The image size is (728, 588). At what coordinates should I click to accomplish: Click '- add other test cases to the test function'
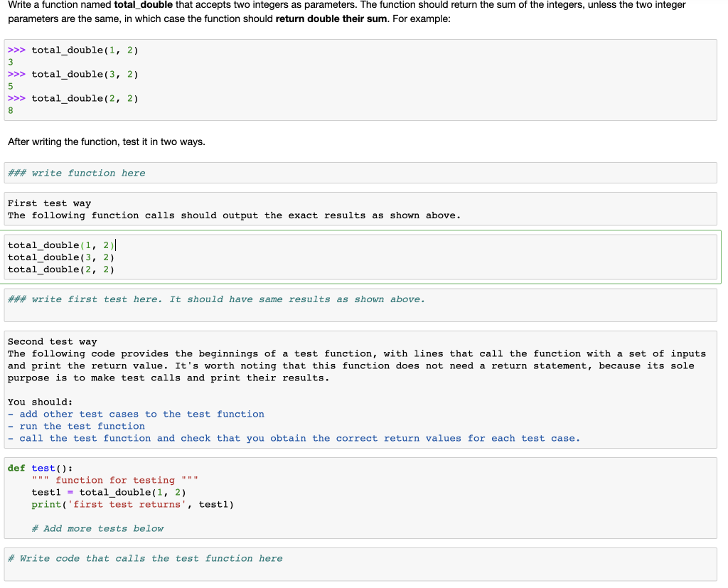(x=136, y=415)
